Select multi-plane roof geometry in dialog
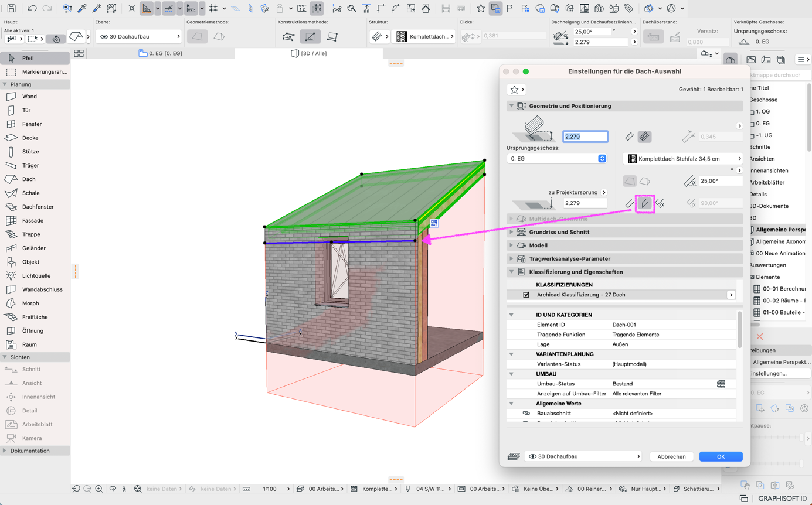Viewport: 812px width, 505px height. (644, 181)
